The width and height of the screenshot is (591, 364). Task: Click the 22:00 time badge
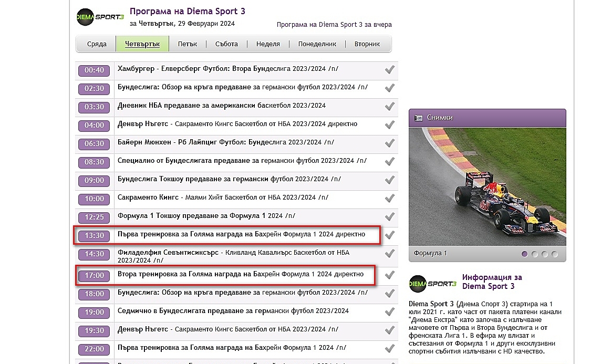click(94, 349)
